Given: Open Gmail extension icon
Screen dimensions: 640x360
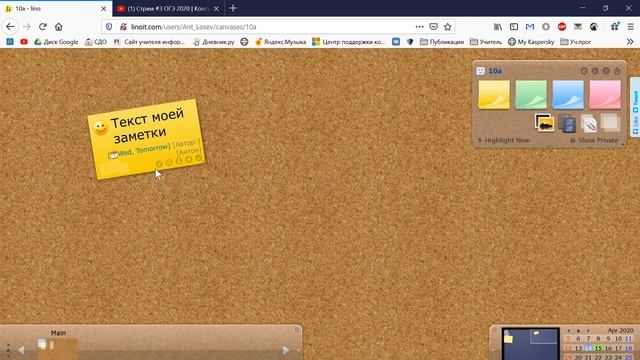Looking at the screenshot, I should [530, 27].
